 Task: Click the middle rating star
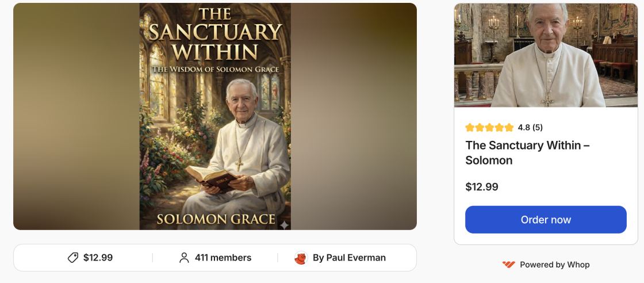(x=489, y=128)
